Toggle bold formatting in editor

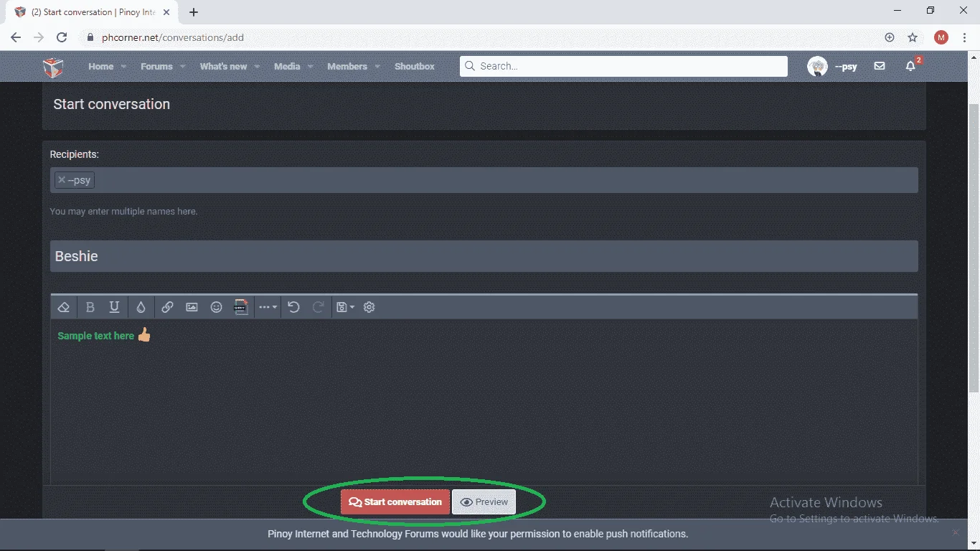click(x=90, y=307)
